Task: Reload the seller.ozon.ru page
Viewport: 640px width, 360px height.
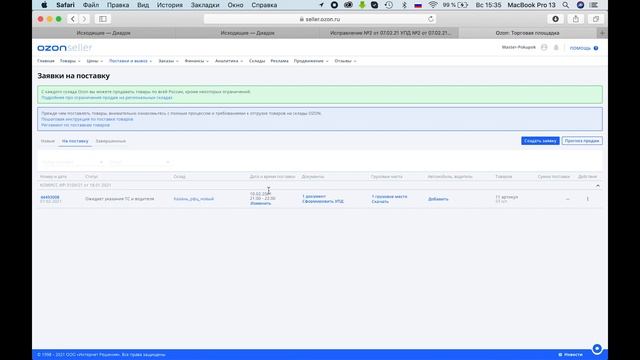Action: click(x=431, y=19)
